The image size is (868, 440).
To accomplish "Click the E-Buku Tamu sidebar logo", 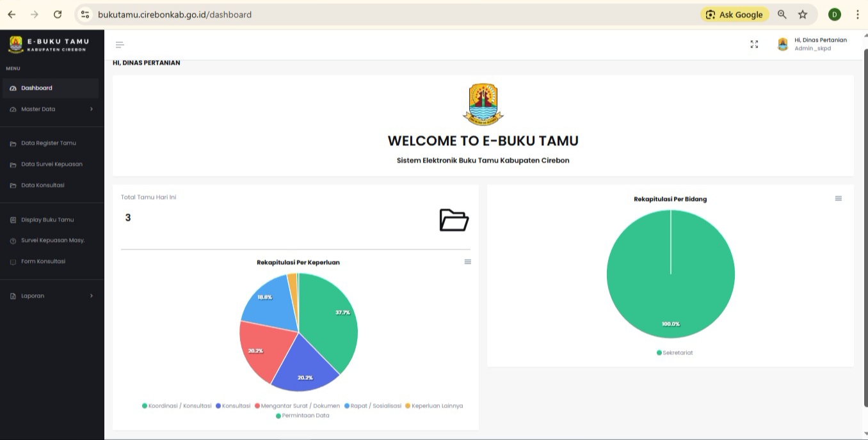I will tap(49, 44).
